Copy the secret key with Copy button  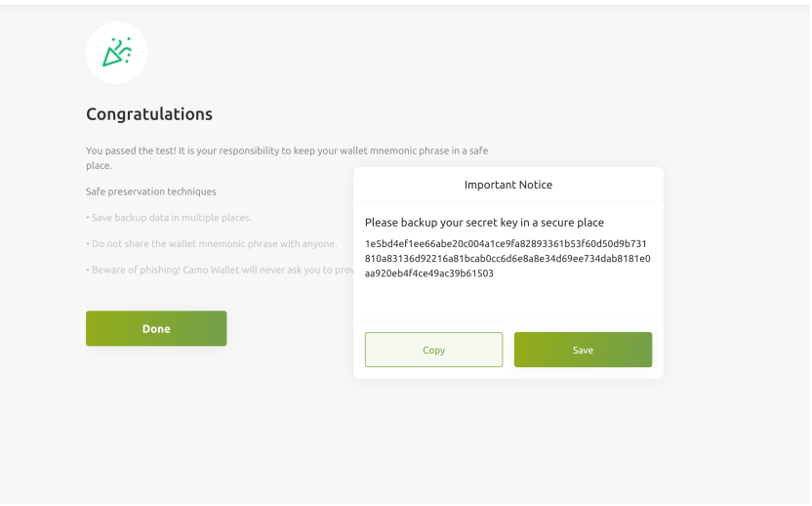(433, 350)
